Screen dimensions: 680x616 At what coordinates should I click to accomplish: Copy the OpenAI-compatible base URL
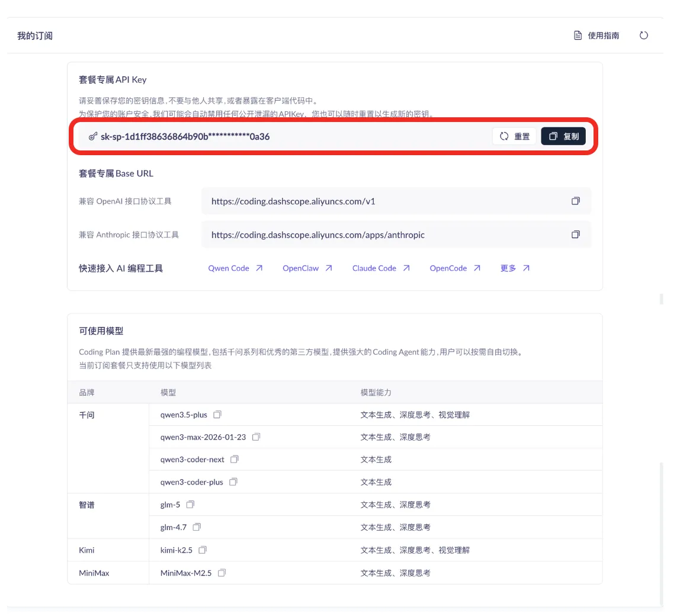[576, 201]
